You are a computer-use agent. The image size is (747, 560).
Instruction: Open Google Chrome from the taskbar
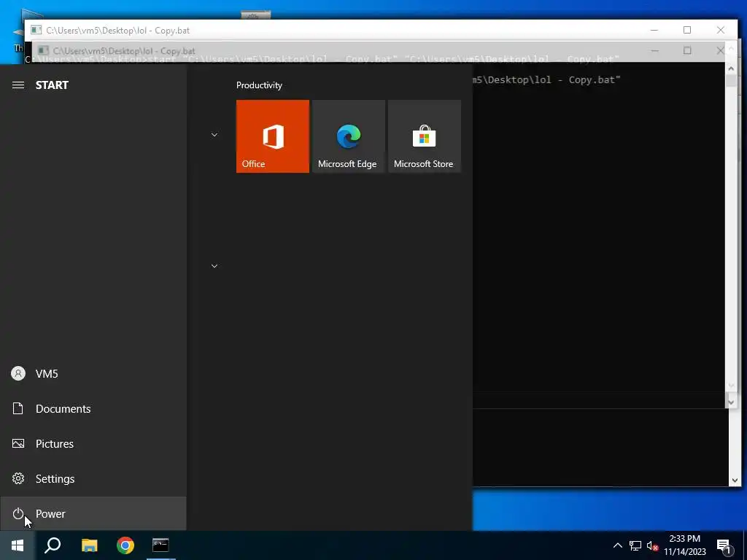pyautogui.click(x=125, y=545)
